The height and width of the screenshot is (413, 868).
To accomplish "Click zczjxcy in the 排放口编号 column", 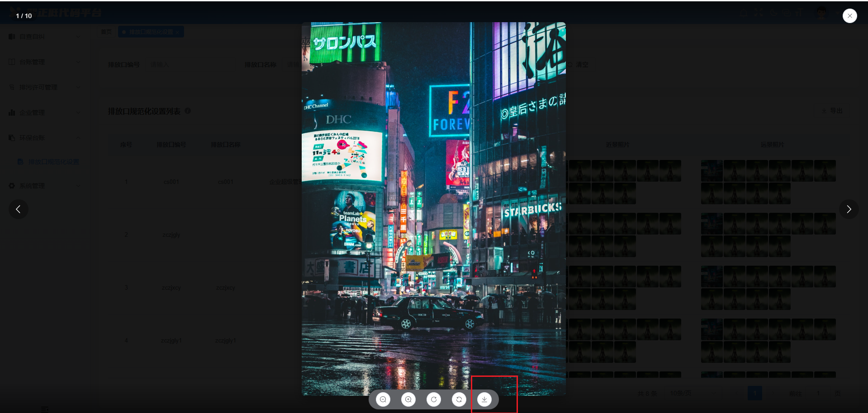I will [171, 288].
